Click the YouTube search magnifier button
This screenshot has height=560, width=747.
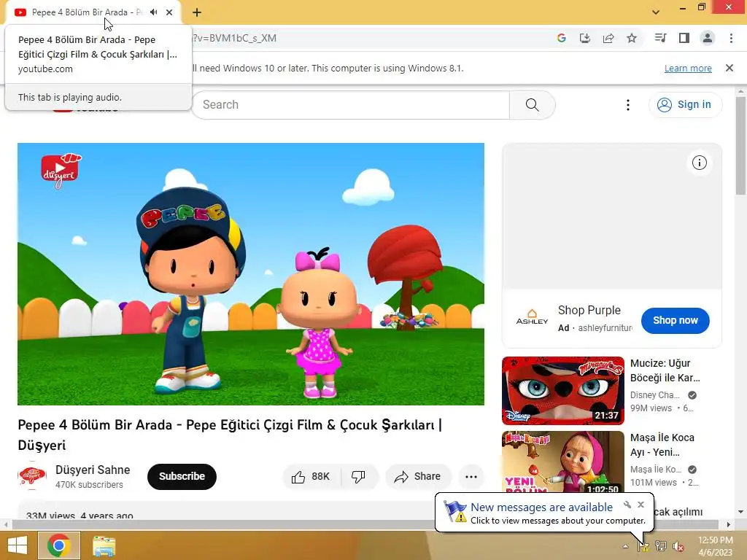532,105
